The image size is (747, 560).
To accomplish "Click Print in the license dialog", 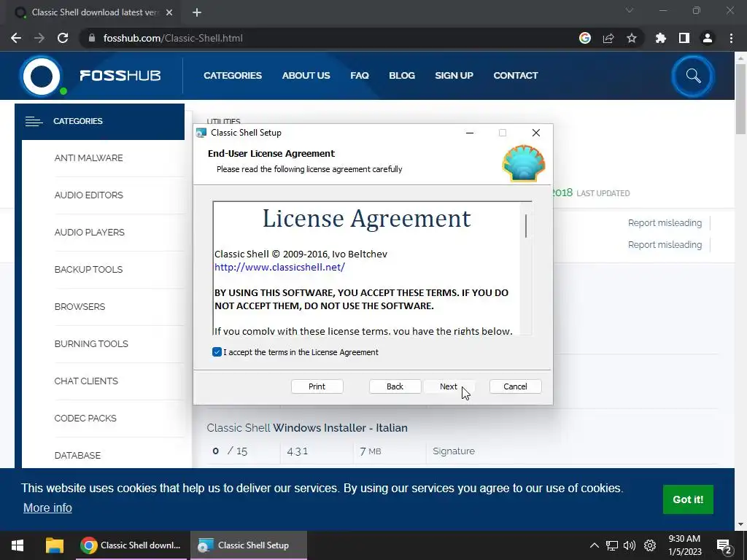I will pyautogui.click(x=317, y=386).
